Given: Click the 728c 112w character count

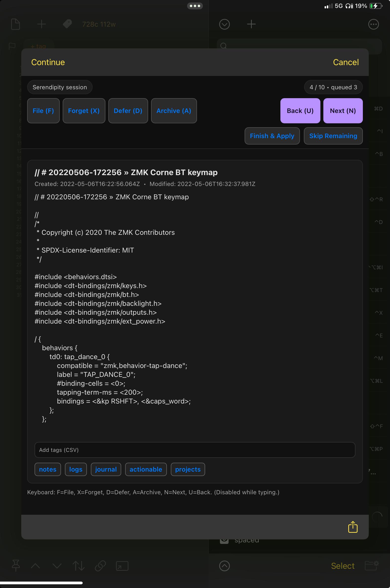Looking at the screenshot, I should pos(99,24).
